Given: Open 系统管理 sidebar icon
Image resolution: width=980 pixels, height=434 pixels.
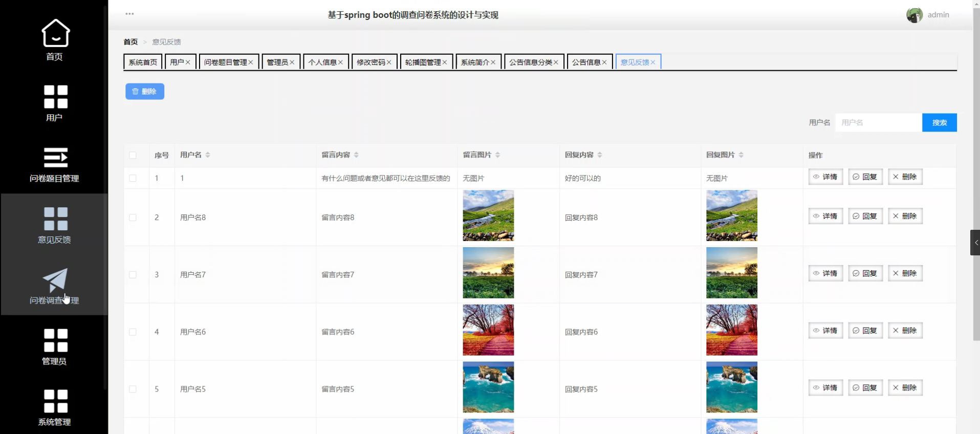Looking at the screenshot, I should [x=55, y=401].
